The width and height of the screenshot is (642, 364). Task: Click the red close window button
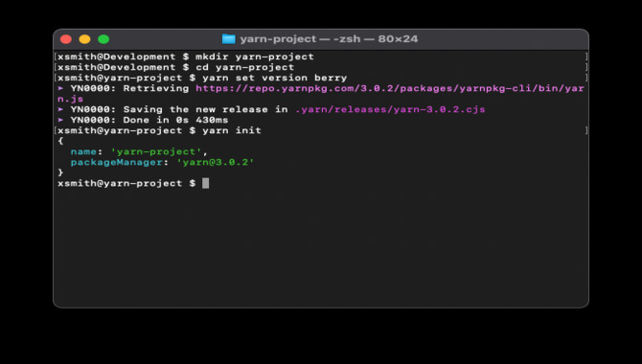(x=66, y=39)
